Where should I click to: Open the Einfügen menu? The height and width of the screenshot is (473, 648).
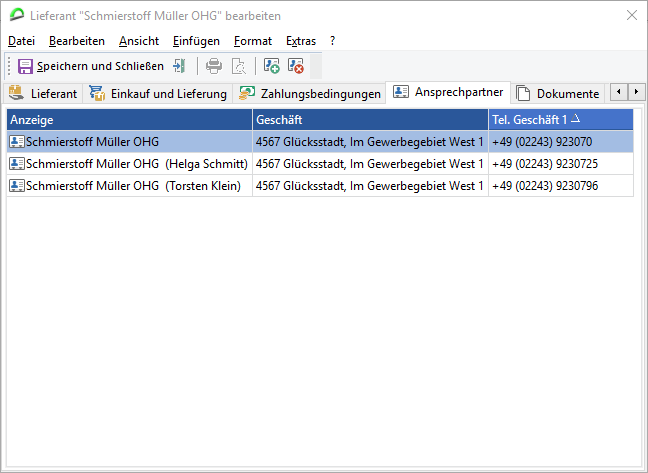196,41
